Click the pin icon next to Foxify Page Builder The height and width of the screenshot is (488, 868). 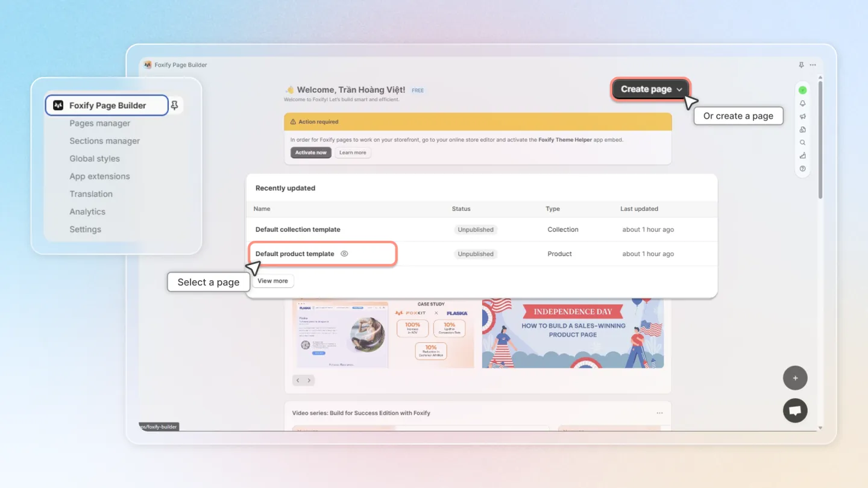(174, 105)
